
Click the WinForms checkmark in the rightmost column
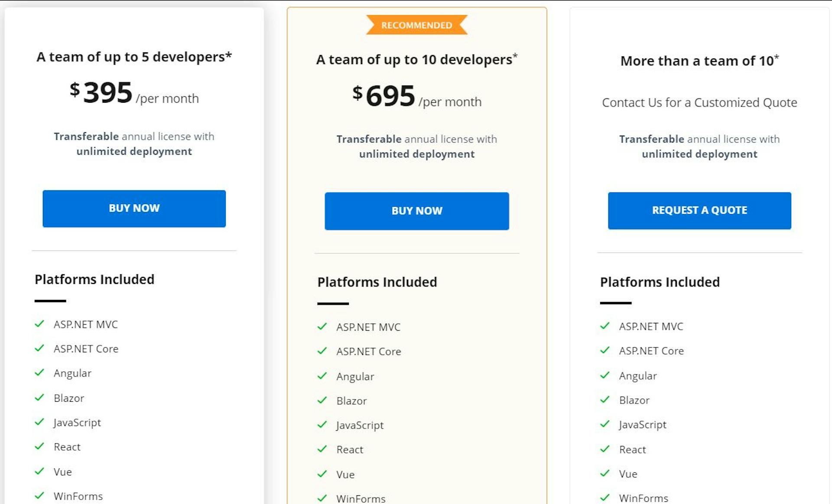click(605, 497)
